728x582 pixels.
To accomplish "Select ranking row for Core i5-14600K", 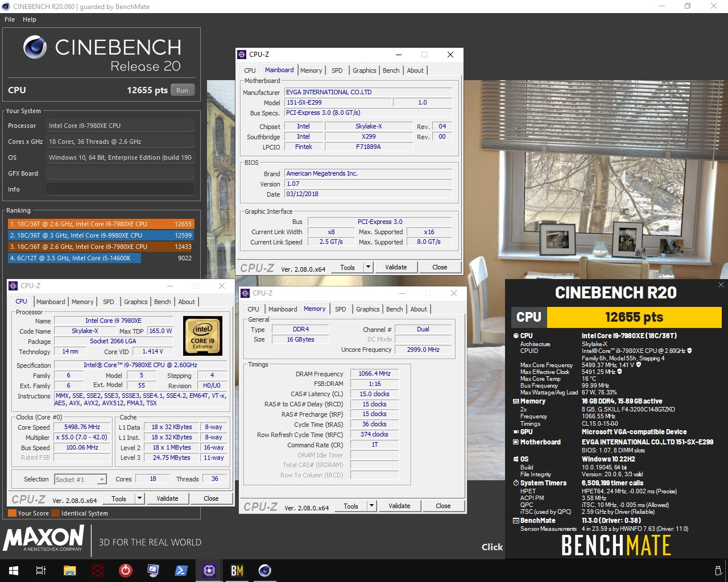I will (101, 258).
